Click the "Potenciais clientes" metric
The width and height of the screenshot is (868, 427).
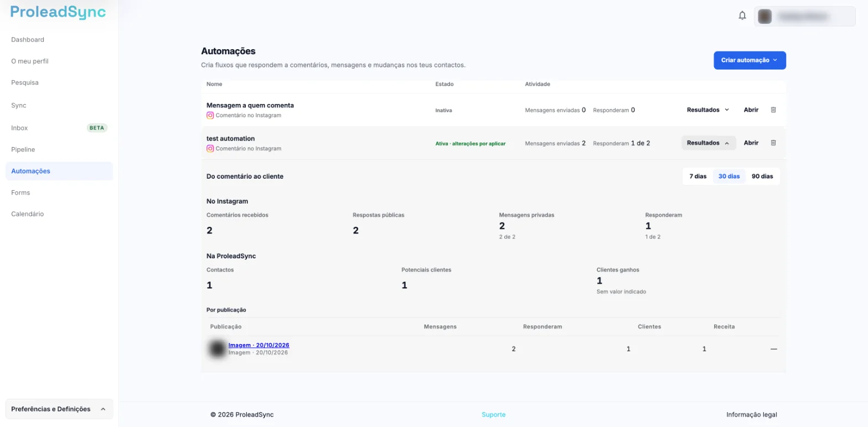[426, 270]
